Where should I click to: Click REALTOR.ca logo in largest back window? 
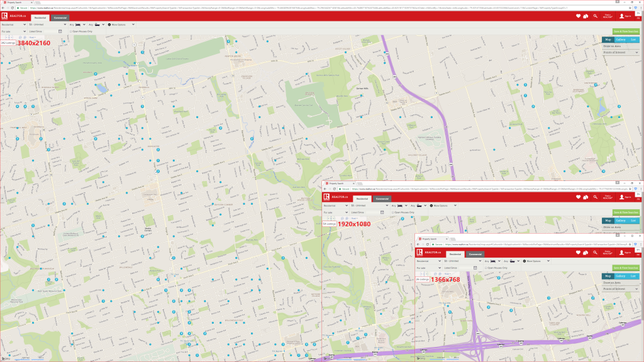[x=14, y=16]
